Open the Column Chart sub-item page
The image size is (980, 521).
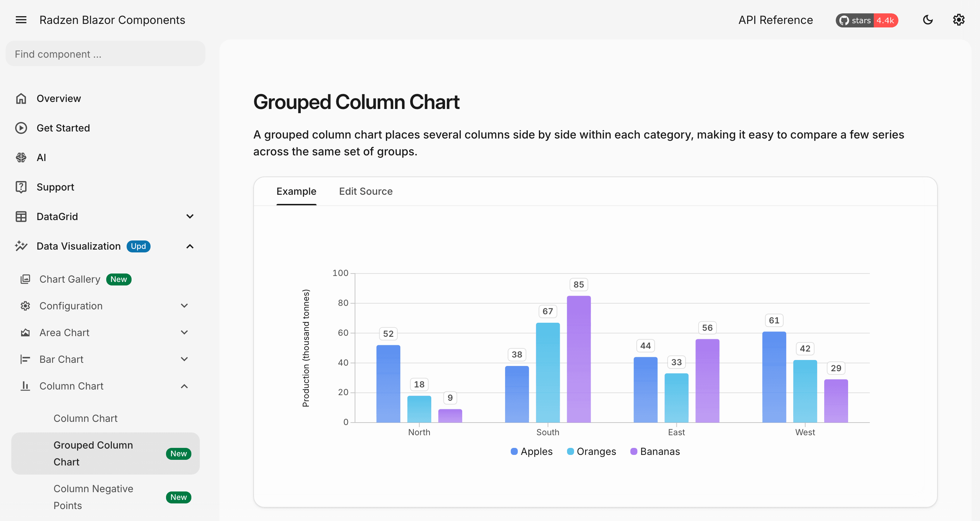coord(85,418)
